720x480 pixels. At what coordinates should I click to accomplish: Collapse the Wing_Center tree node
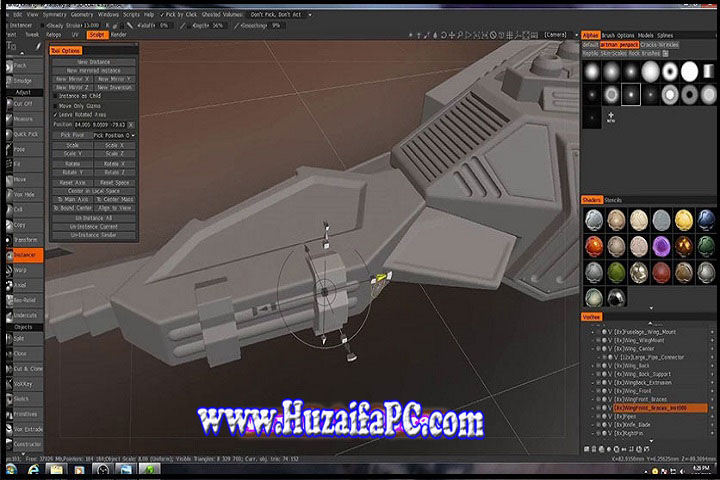pyautogui.click(x=593, y=349)
